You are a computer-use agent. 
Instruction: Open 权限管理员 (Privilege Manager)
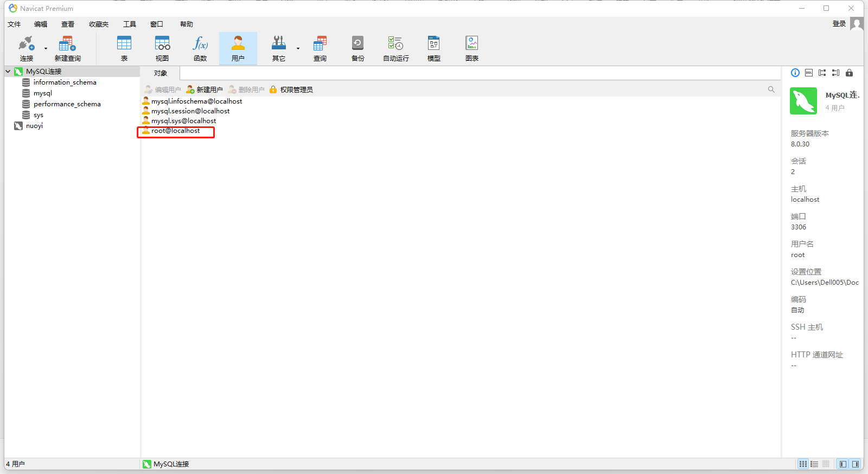tap(291, 89)
